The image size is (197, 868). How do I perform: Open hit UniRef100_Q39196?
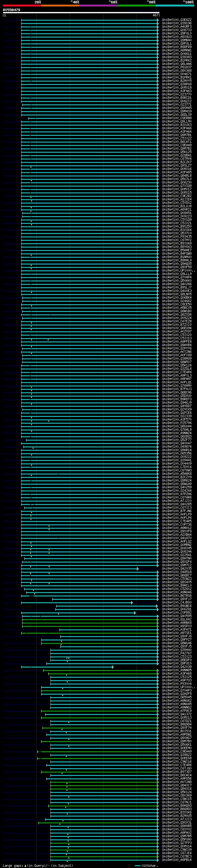[177, 23]
